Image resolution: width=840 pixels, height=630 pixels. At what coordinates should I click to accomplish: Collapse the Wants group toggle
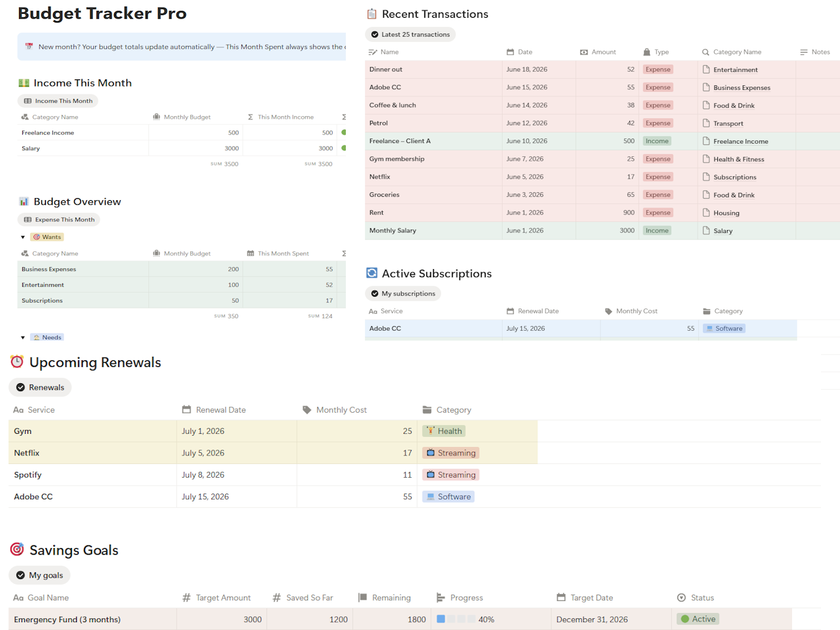23,238
